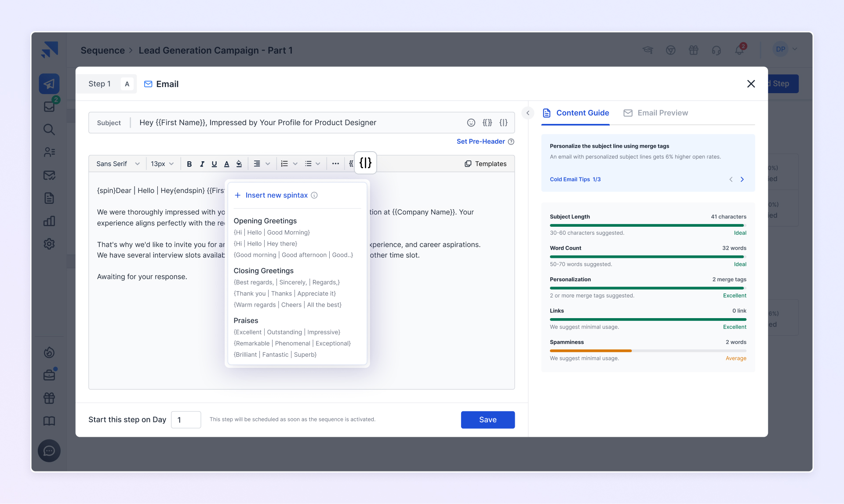
Task: Insert merge tag in subject line
Action: point(487,123)
